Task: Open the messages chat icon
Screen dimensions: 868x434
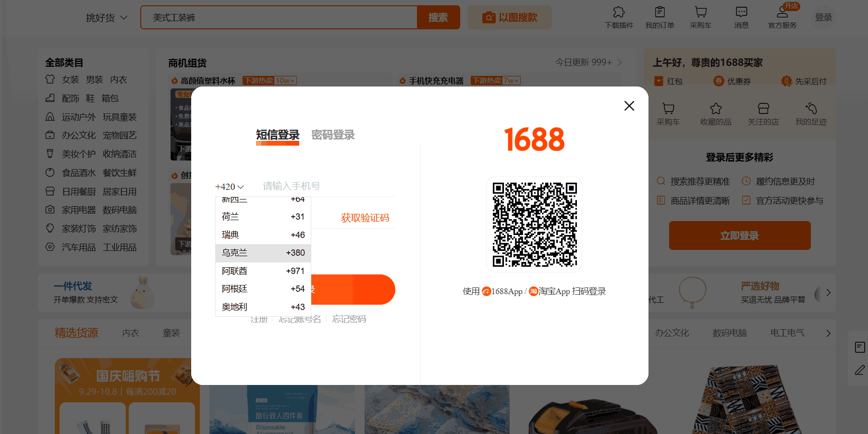Action: [741, 12]
